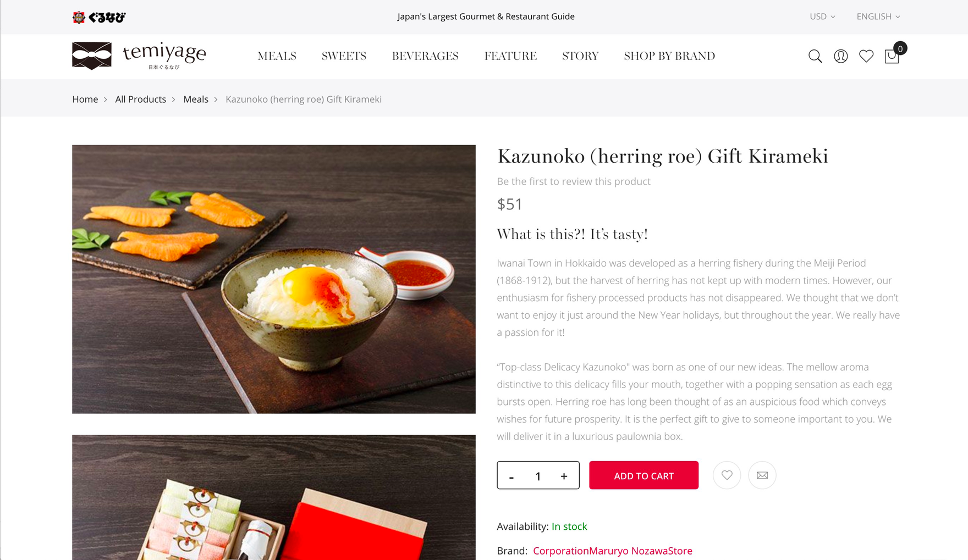Screen dimensions: 968x560
Task: Click the quantity input field
Action: tap(538, 476)
